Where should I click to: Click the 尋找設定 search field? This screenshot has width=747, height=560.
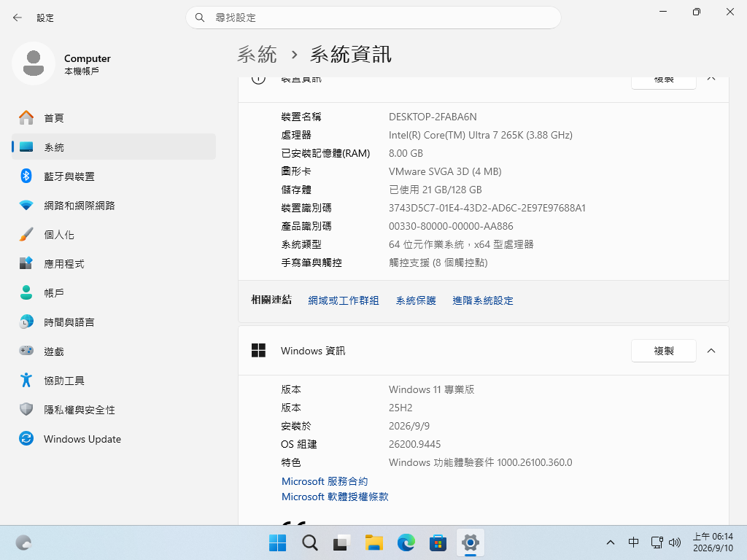point(373,17)
